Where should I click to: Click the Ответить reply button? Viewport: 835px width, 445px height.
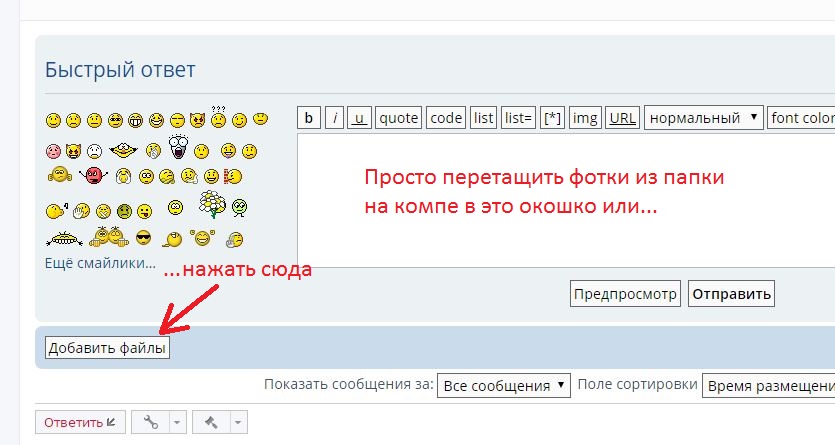(x=80, y=423)
